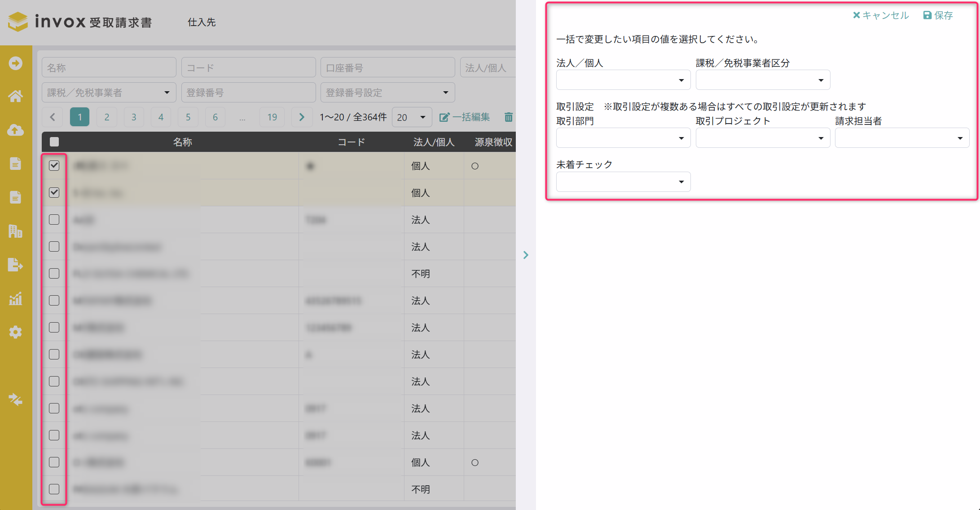
Task: Open the lower document sidebar icon
Action: coord(16,197)
